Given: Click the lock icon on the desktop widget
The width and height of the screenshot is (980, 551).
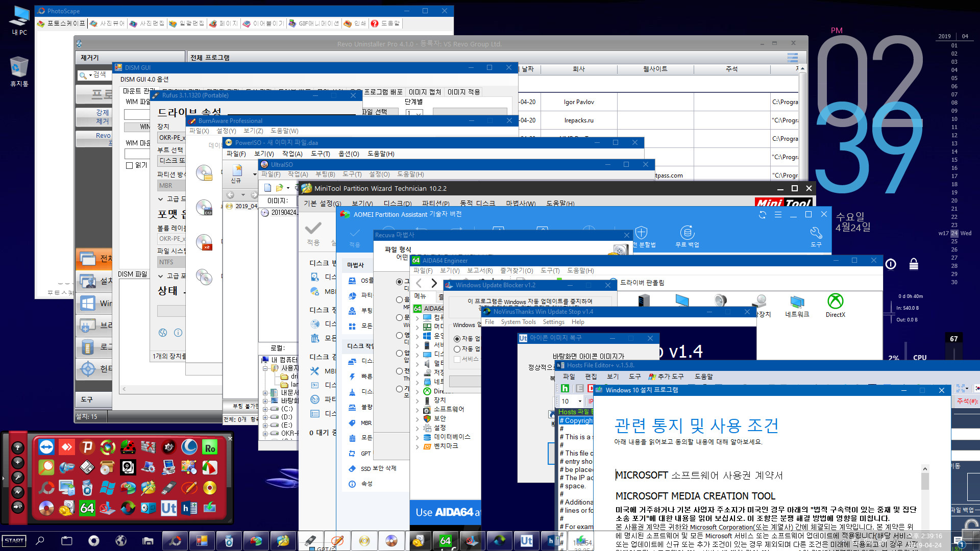Looking at the screenshot, I should tap(914, 264).
